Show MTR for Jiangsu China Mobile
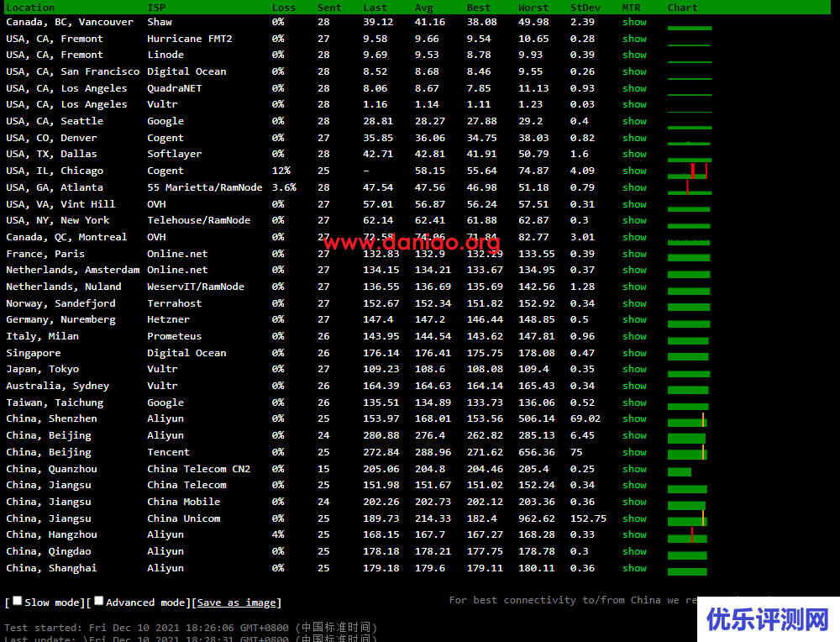This screenshot has width=840, height=642. (x=634, y=502)
